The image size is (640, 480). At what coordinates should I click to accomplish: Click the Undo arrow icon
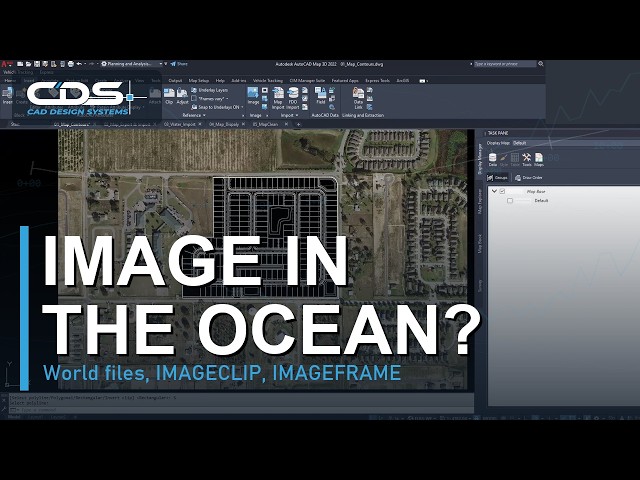pos(79,64)
